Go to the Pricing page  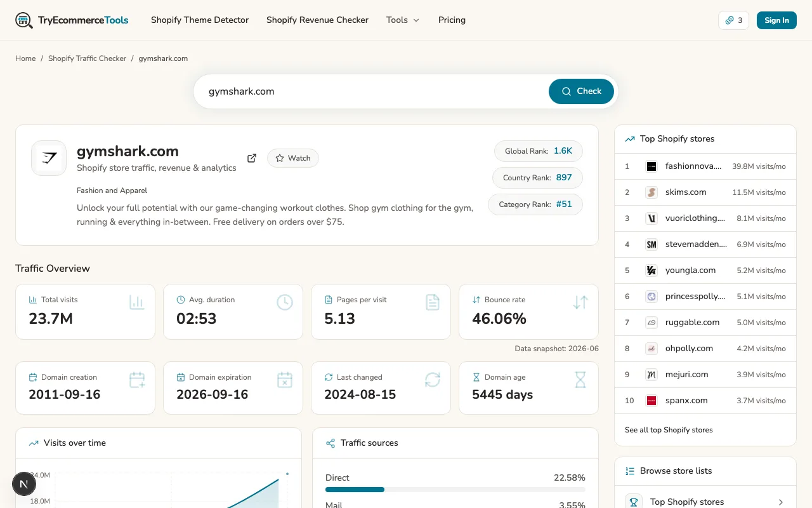point(452,20)
